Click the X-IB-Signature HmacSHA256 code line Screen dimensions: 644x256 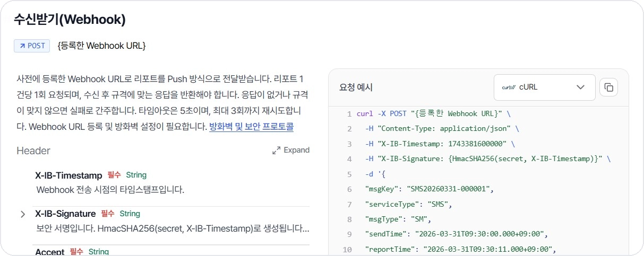pyautogui.click(x=488, y=158)
